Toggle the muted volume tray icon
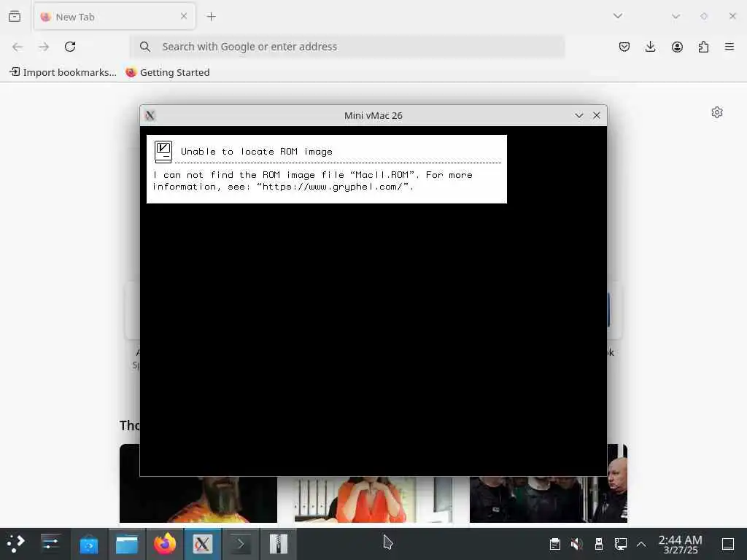The image size is (747, 560). click(576, 544)
